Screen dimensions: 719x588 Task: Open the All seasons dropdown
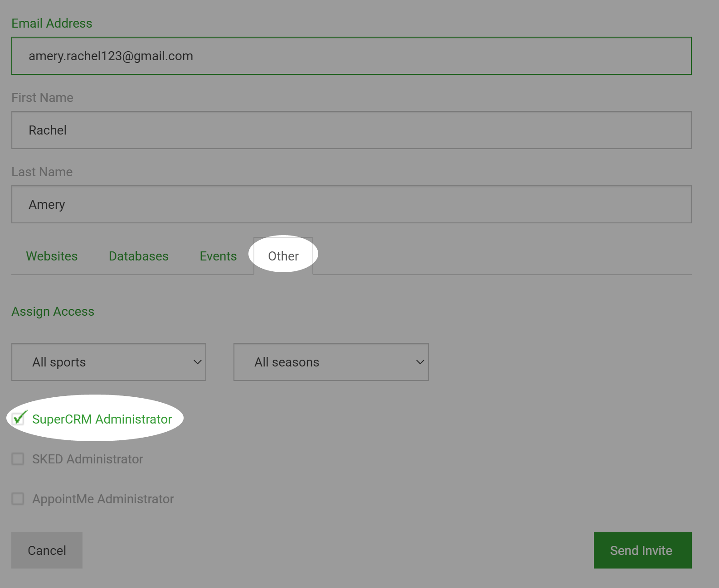pos(331,362)
